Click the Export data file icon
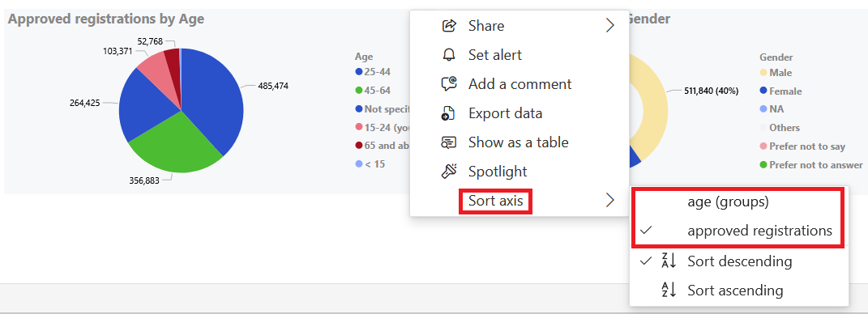The height and width of the screenshot is (314, 868). [x=448, y=113]
